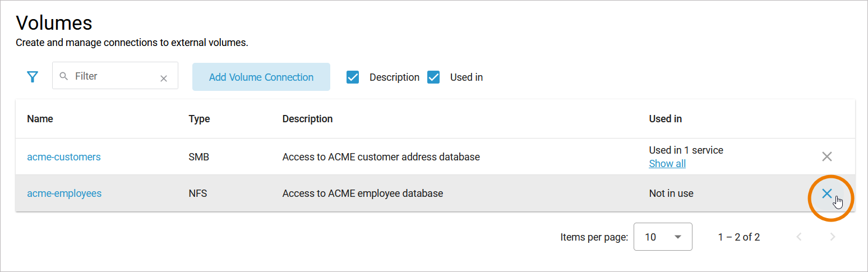Click the Add Volume Connection button
Viewport: 868px width, 272px height.
pos(261,77)
